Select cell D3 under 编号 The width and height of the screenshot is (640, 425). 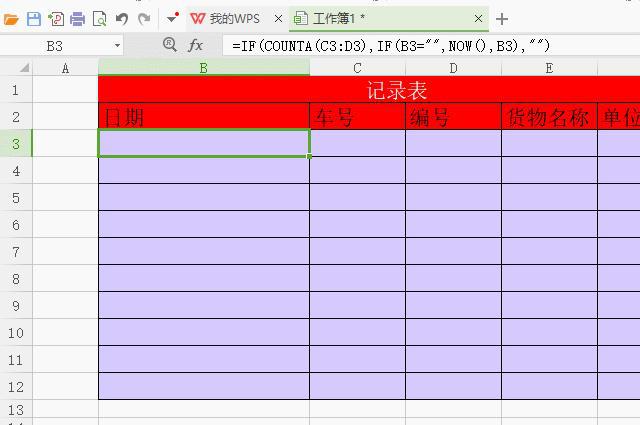click(453, 144)
